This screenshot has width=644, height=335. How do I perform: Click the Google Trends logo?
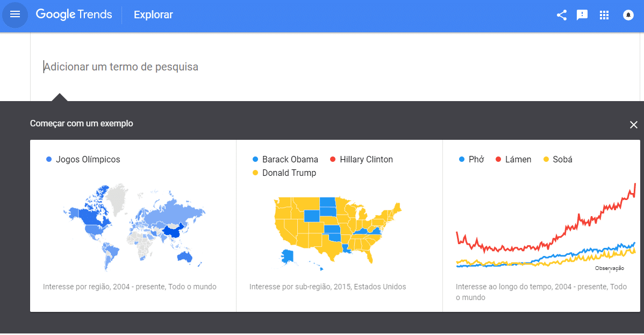coord(74,15)
